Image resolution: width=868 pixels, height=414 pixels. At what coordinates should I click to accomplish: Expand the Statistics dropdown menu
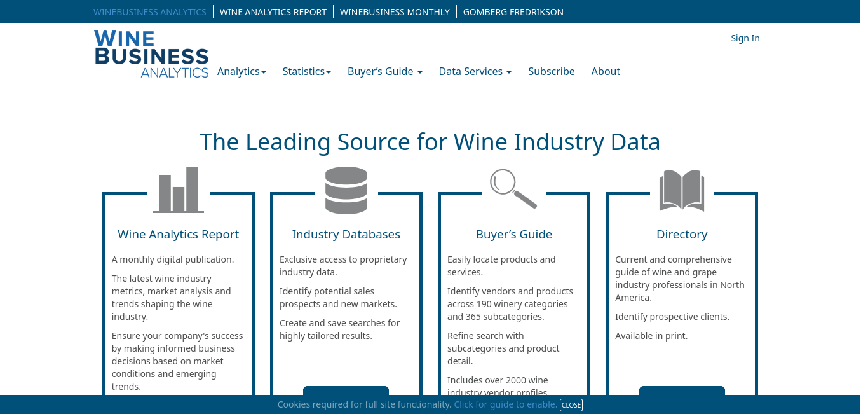(307, 71)
